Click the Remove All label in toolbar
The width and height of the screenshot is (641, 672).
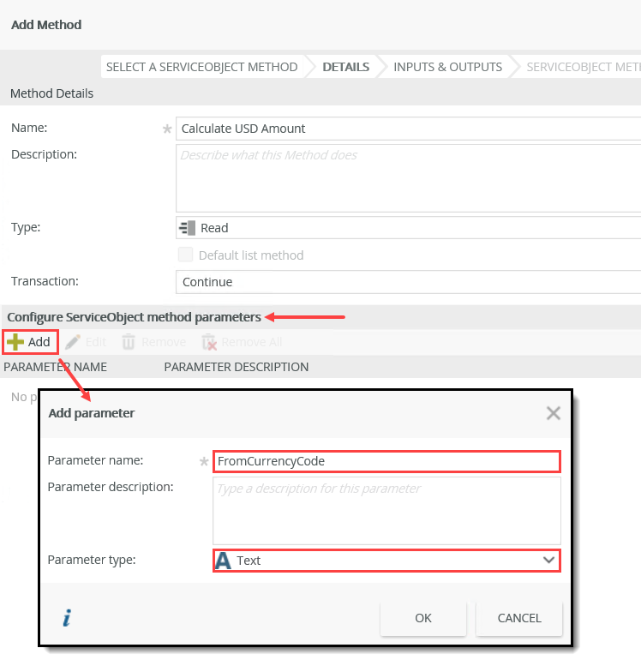pyautogui.click(x=252, y=342)
